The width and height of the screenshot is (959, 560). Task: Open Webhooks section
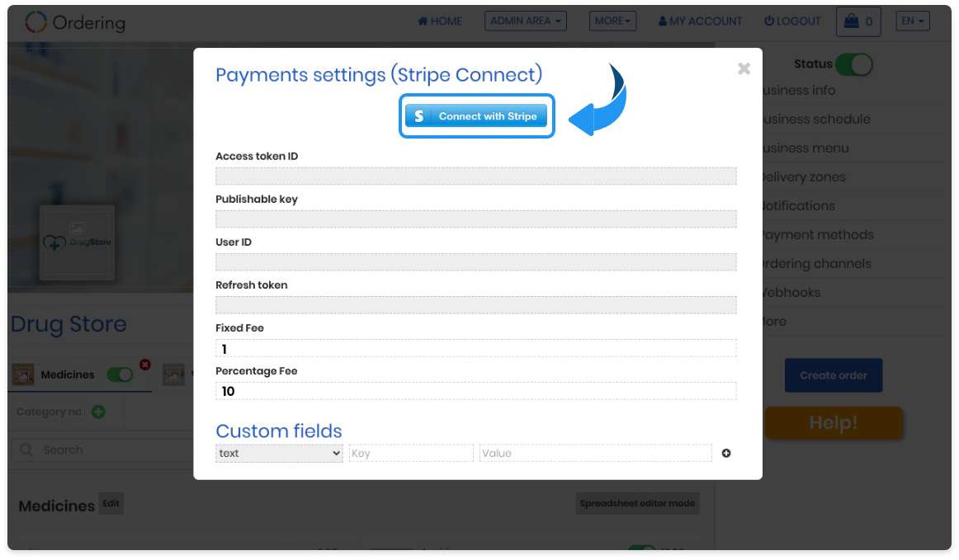[x=791, y=292]
